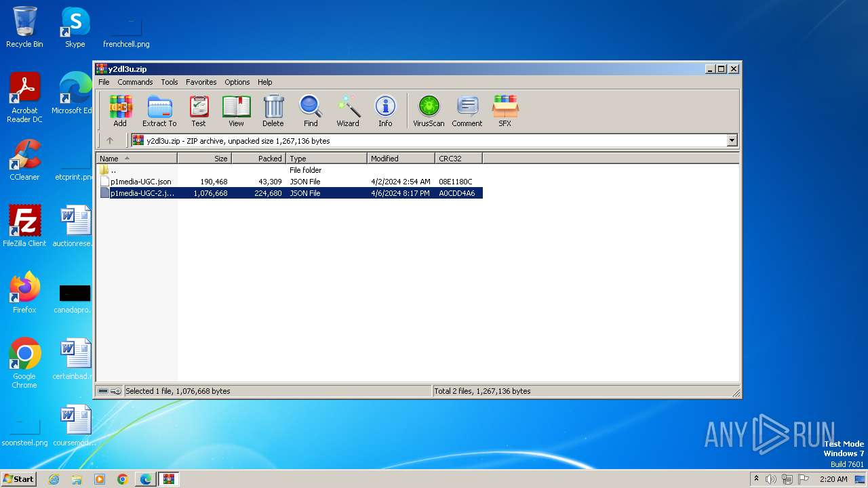Sort by CRC32 column header
Viewport: 868px width, 488px height.
pos(459,159)
